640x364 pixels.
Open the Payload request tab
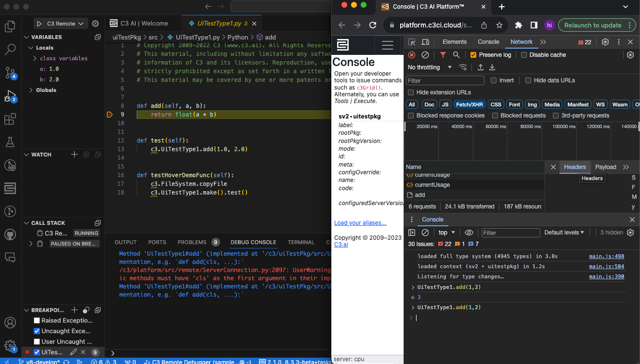pyautogui.click(x=605, y=167)
